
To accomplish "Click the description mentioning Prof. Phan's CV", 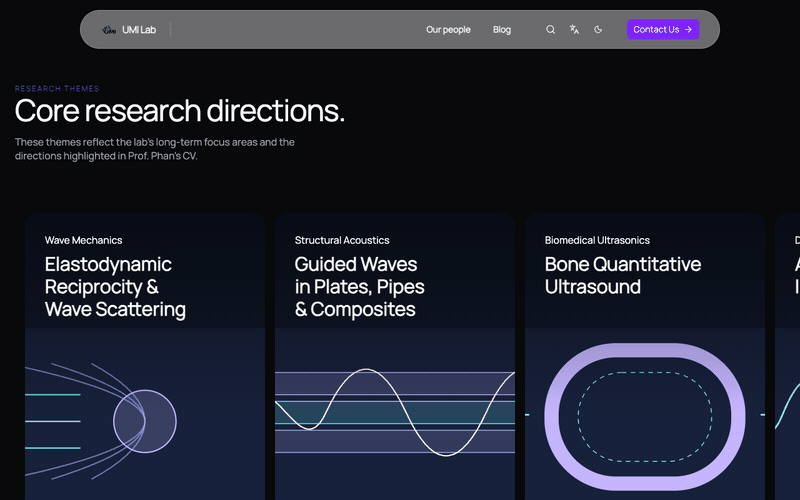I will pyautogui.click(x=155, y=149).
